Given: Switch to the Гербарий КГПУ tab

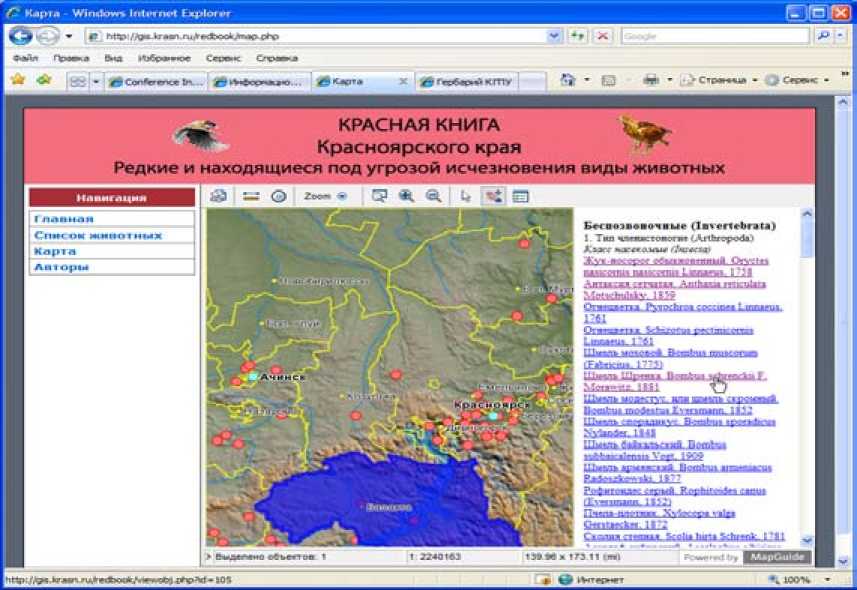Looking at the screenshot, I should click(466, 81).
